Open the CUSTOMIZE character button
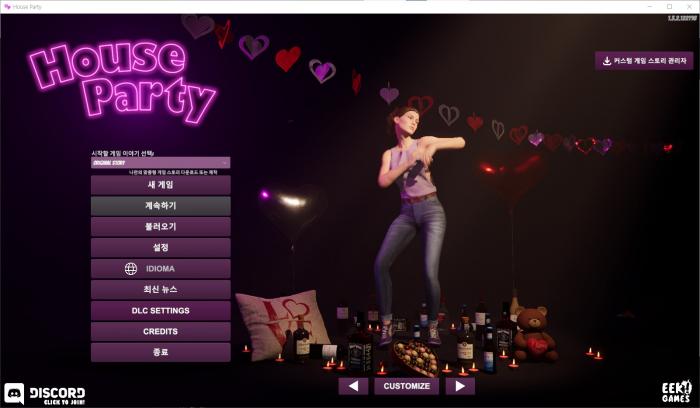The height and width of the screenshot is (408, 700). tap(407, 386)
